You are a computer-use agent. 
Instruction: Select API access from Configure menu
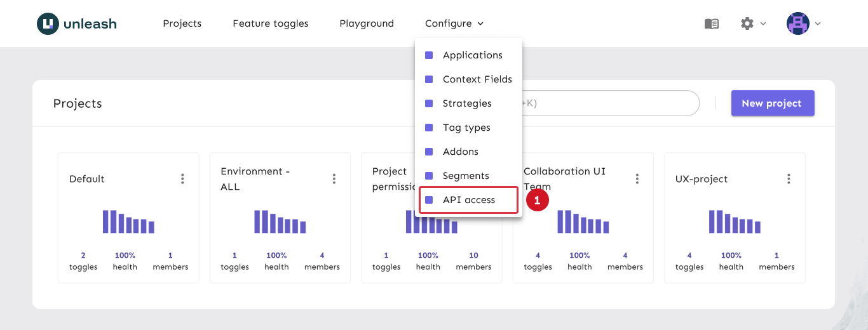click(x=468, y=200)
